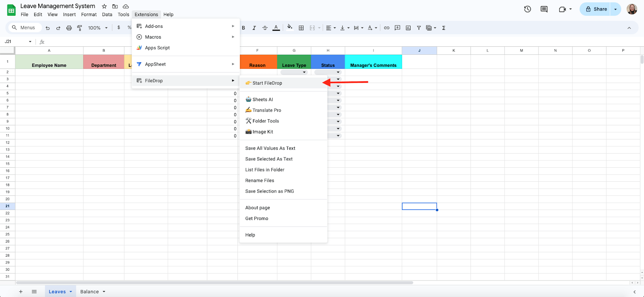Screen dimensions: 644x297
Task: Open version history clock icon
Action: point(527,9)
